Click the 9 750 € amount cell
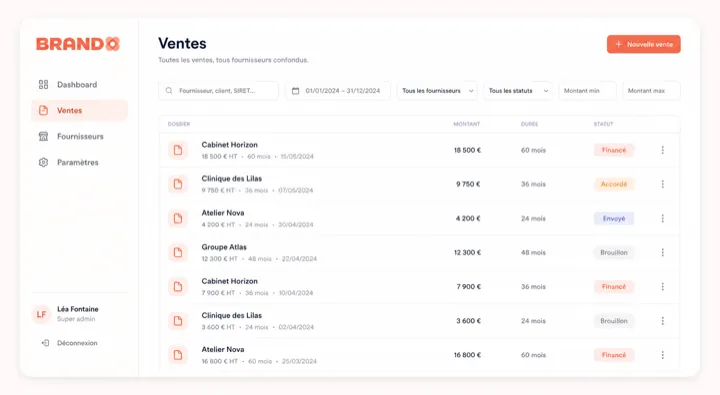Screen dimensions: 720x395 [468, 184]
